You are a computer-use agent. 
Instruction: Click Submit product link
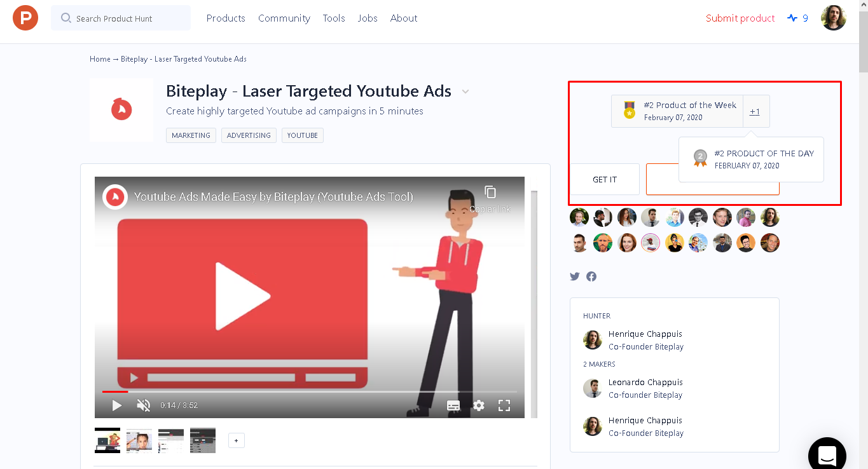tap(740, 18)
